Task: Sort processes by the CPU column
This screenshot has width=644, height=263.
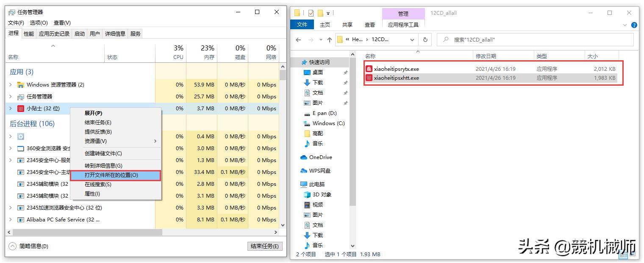Action: tap(171, 52)
